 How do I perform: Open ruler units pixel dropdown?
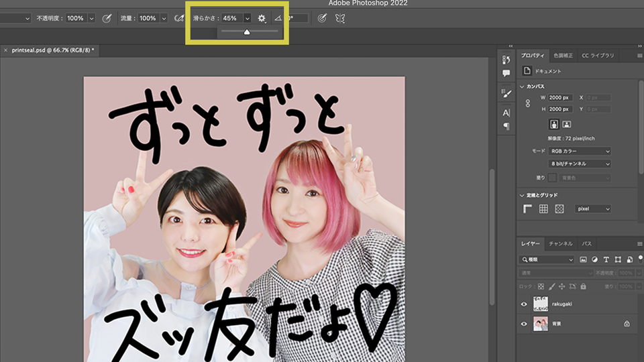pos(592,209)
